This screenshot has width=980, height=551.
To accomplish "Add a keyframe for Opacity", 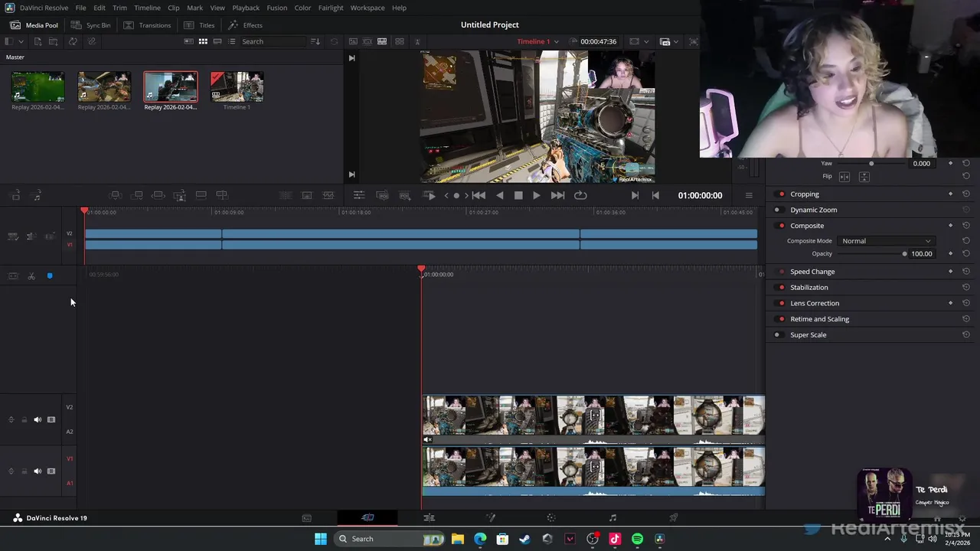I will [951, 254].
